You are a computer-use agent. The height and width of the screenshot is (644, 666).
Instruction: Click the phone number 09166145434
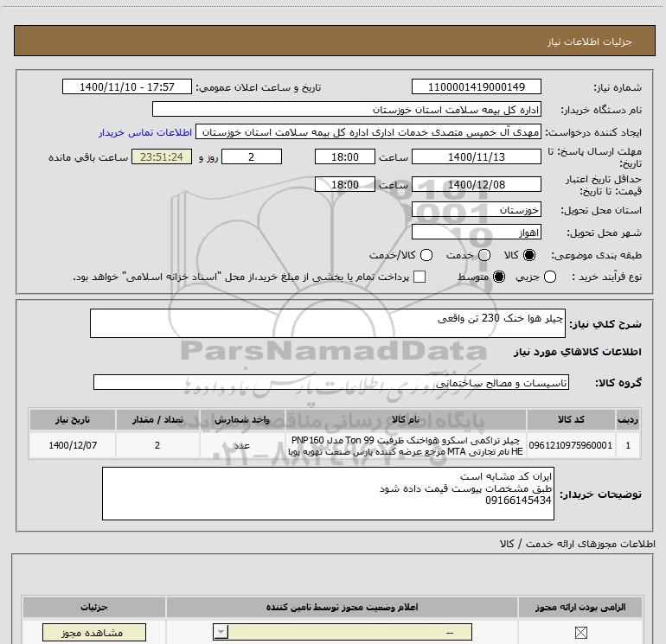[518, 501]
